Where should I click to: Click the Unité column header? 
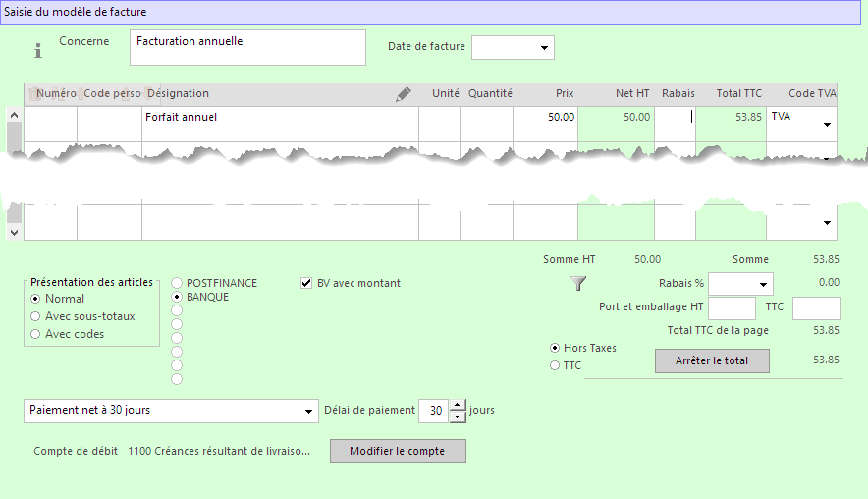(x=446, y=93)
